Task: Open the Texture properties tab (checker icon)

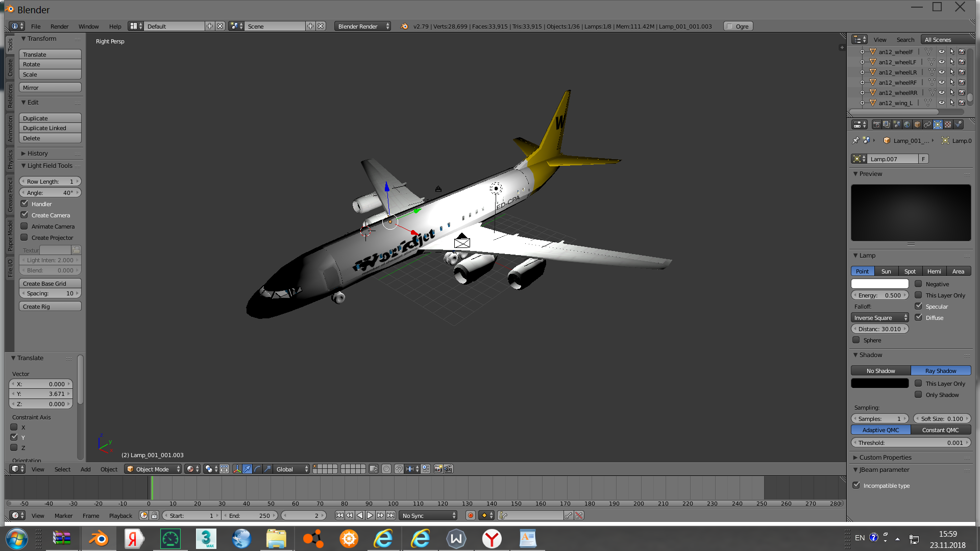Action: pyautogui.click(x=948, y=124)
